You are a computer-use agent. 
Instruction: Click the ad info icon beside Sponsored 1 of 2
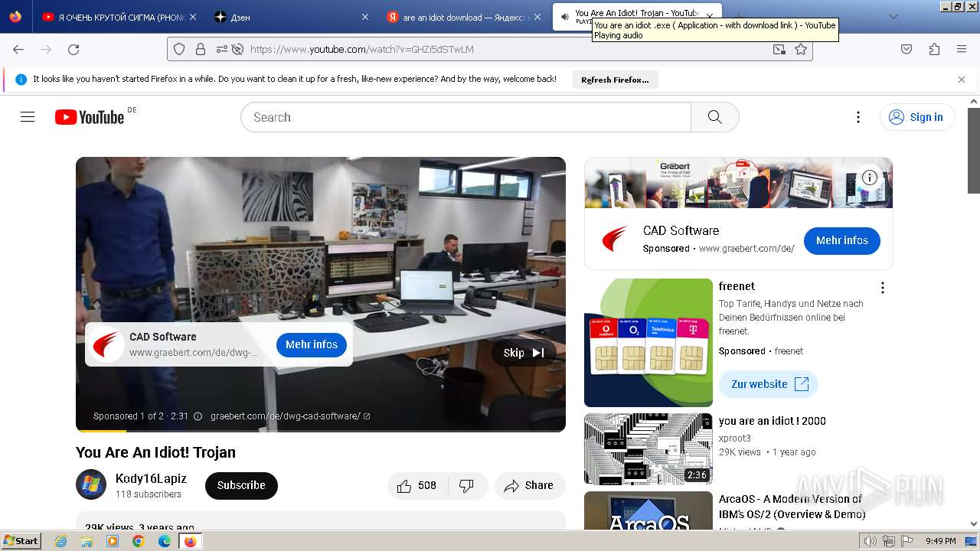pos(198,416)
